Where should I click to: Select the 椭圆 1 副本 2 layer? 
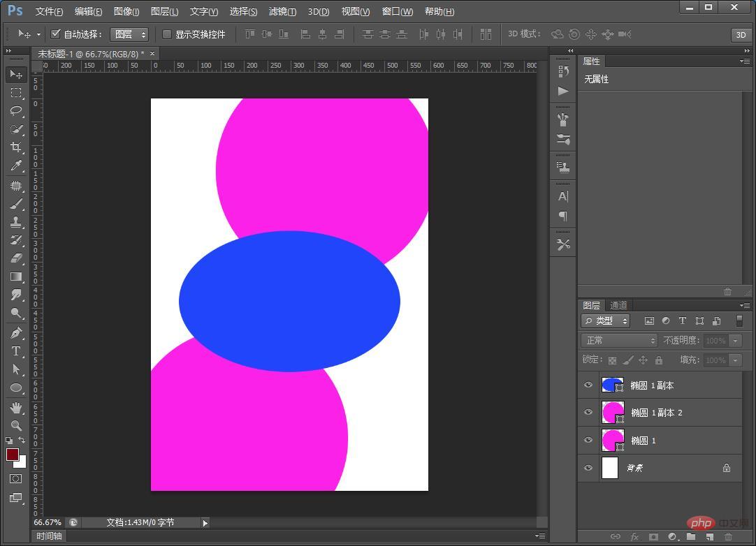[x=657, y=413]
